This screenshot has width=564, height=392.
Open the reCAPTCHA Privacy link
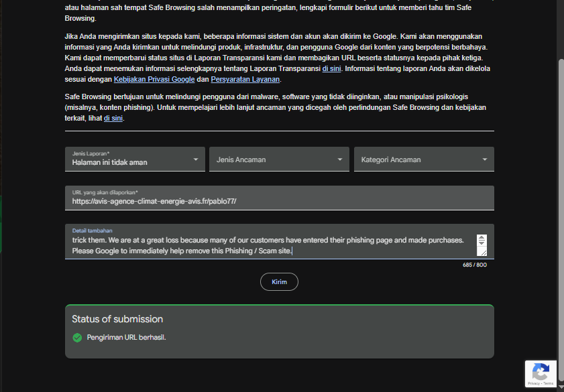(533, 384)
